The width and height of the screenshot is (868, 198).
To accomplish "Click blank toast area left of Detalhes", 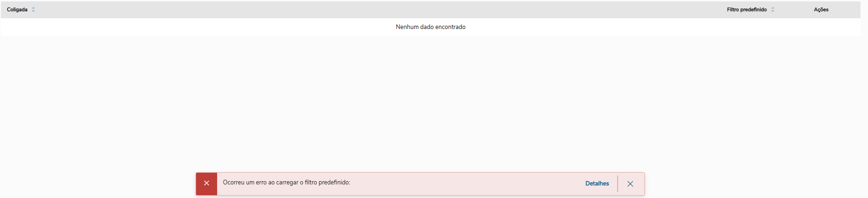I will point(468,183).
